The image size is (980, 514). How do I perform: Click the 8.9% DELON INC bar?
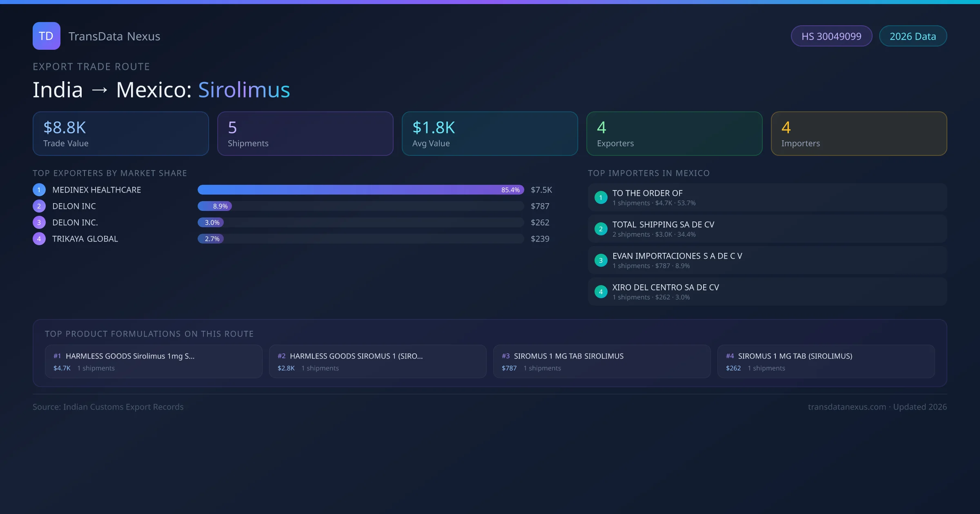coord(215,206)
